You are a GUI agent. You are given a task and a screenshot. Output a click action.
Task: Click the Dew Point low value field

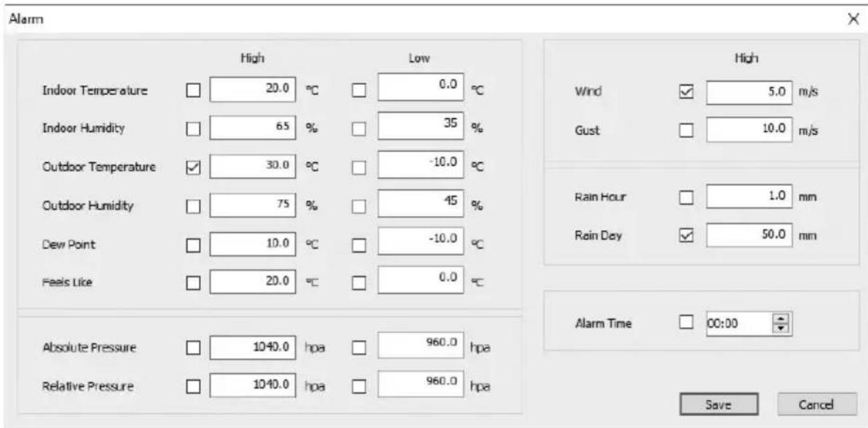click(422, 243)
